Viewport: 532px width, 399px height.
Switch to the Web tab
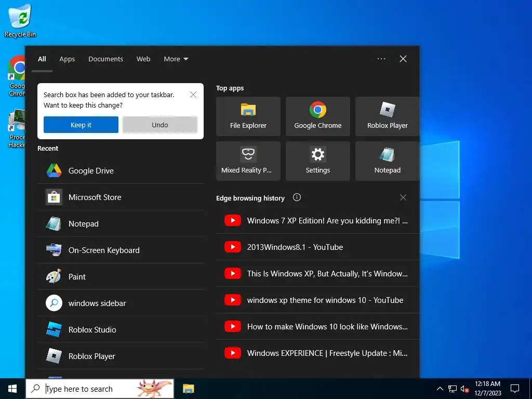click(x=143, y=59)
